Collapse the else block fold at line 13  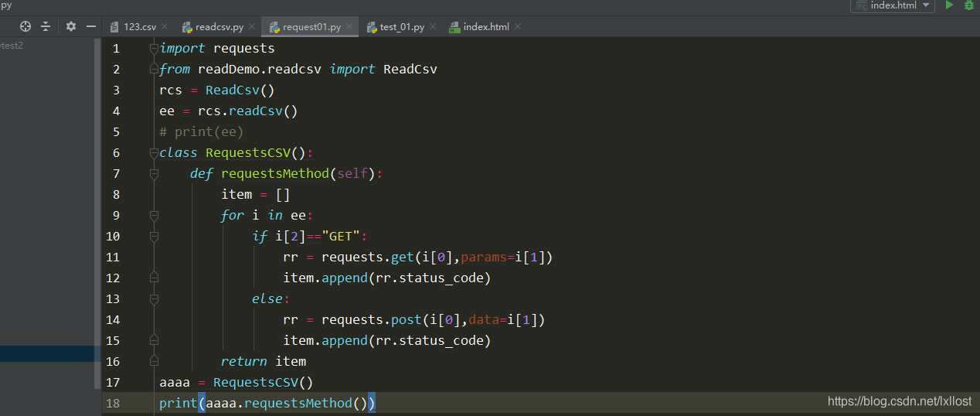coord(154,298)
